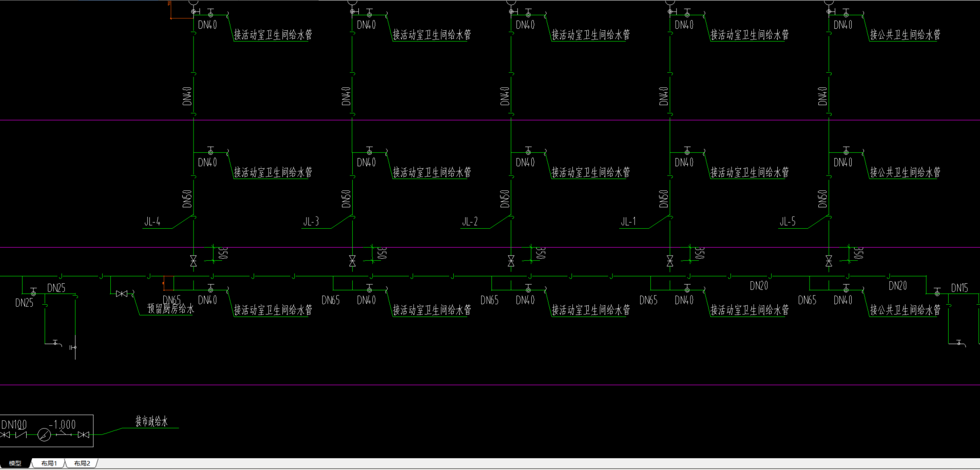Pick the lowest DN40 branch valve at JL-4
The width and height of the screenshot is (980, 470).
[x=210, y=288]
